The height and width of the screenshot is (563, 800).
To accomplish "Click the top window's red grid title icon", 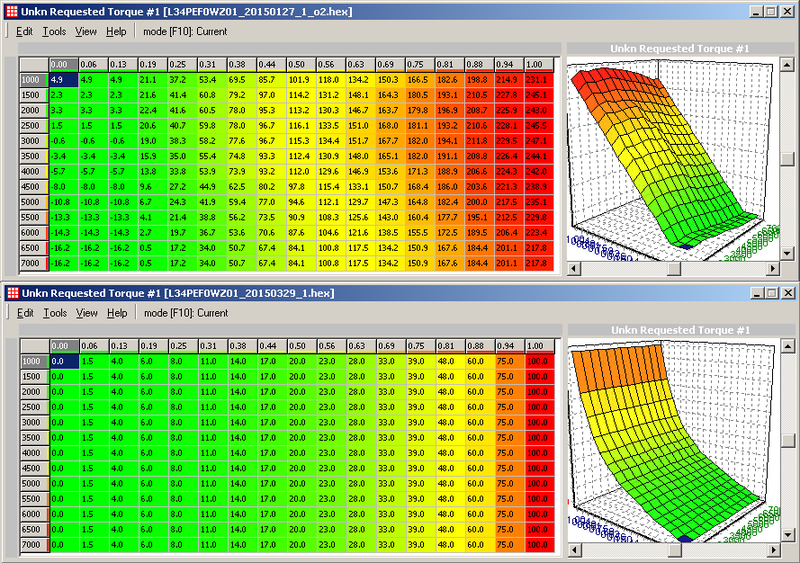I will click(x=12, y=10).
